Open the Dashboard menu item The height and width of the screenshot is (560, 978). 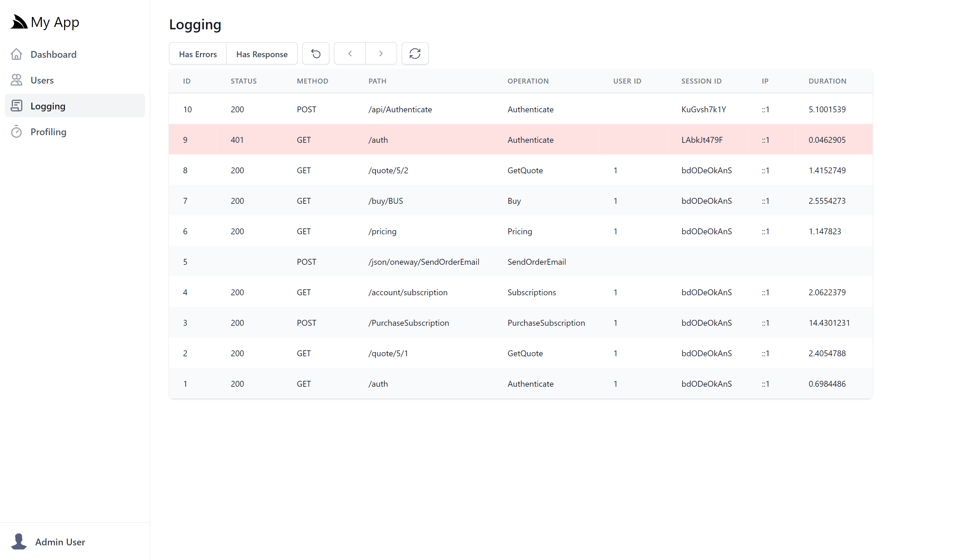click(x=53, y=54)
